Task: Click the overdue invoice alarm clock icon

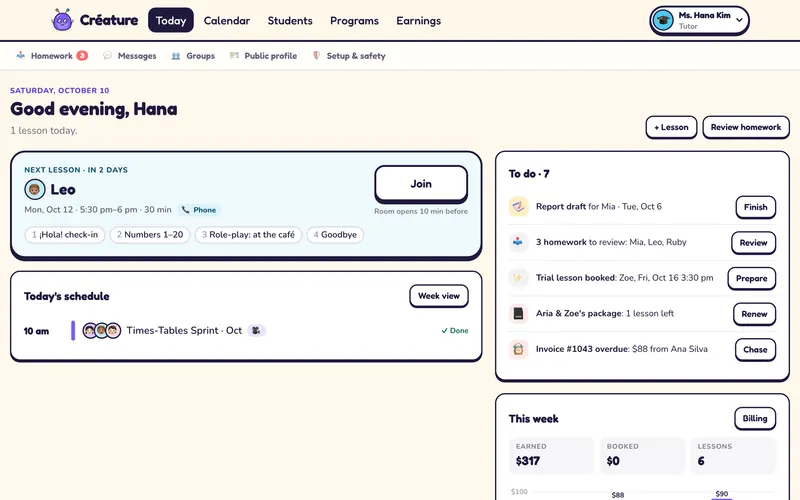Action: (518, 349)
